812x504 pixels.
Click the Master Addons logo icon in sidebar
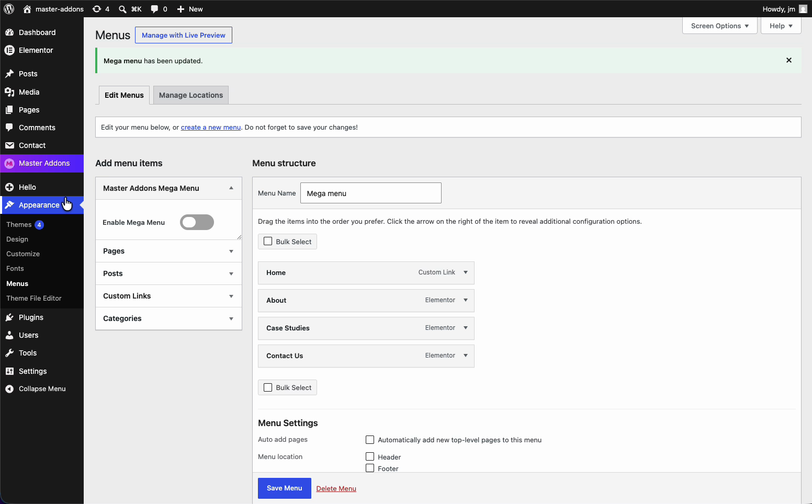(x=9, y=163)
